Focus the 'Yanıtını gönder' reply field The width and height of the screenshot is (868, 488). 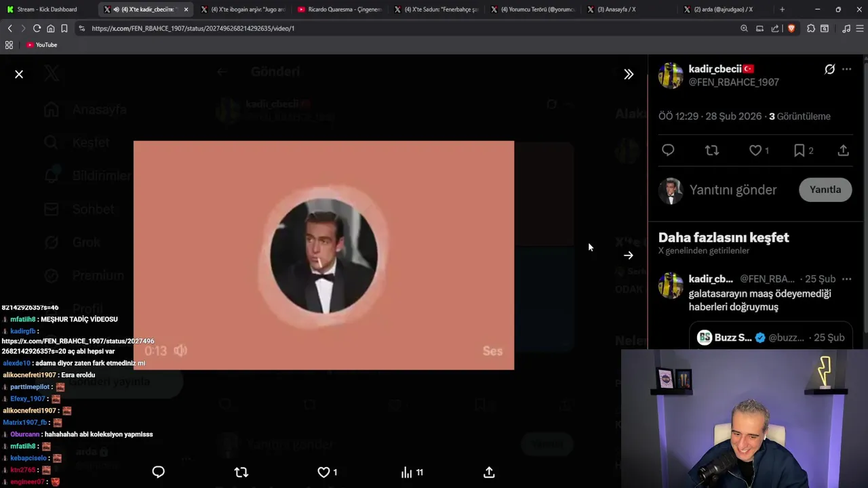[x=733, y=190]
